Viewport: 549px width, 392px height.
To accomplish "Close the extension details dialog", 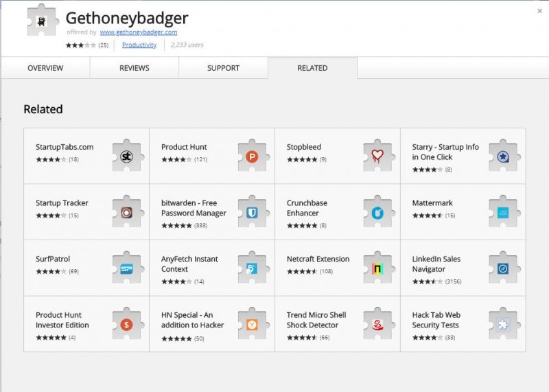I will [539, 11].
